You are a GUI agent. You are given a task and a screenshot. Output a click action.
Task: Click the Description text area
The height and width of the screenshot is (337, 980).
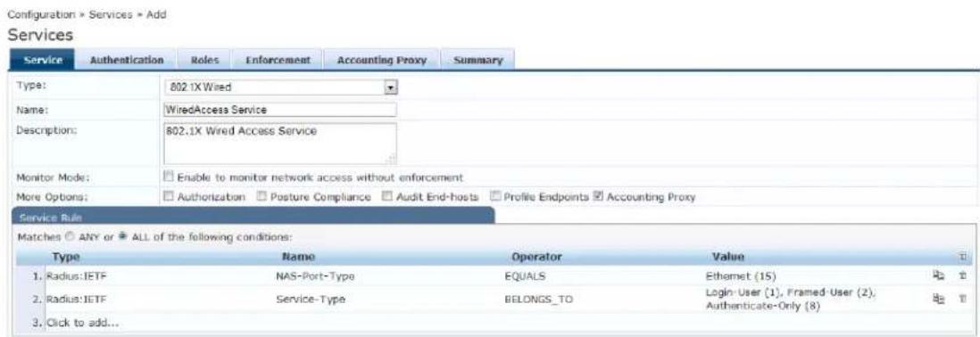280,143
